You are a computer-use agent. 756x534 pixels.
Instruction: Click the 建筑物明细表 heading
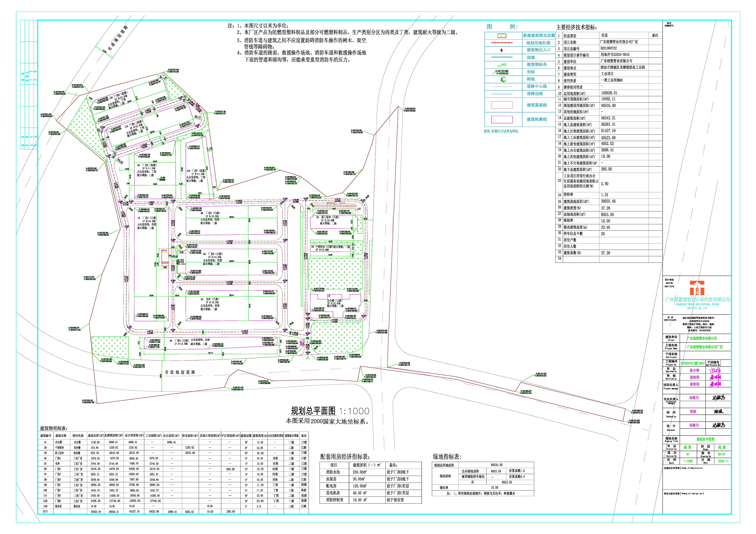tap(54, 428)
